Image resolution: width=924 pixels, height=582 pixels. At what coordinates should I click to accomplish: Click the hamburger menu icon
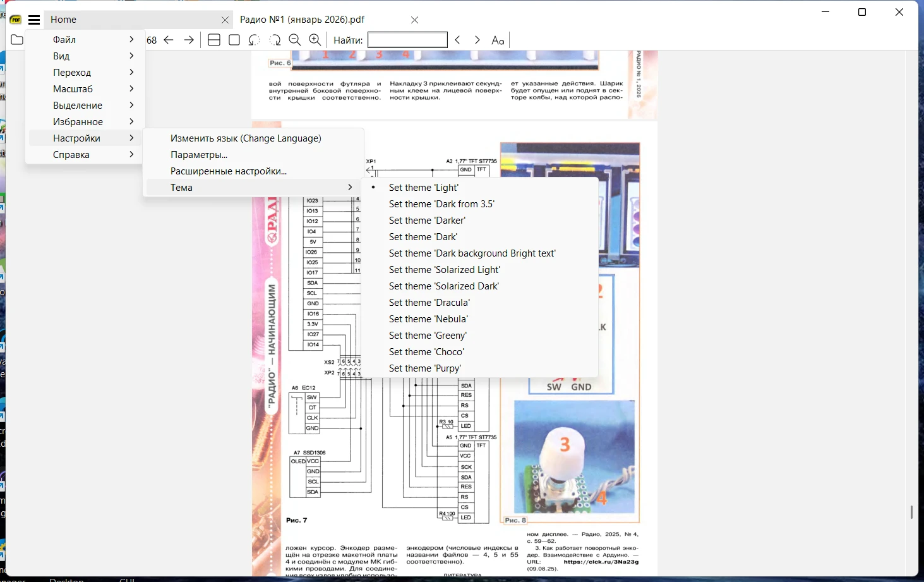[34, 20]
